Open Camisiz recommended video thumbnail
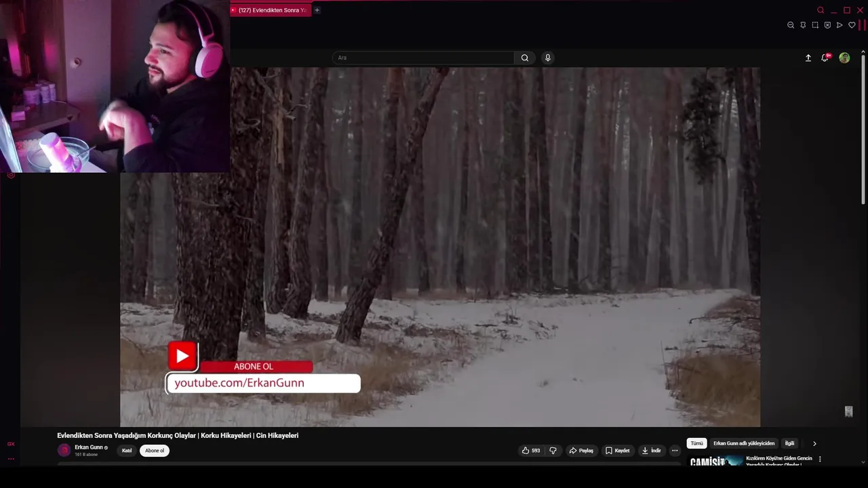The width and height of the screenshot is (868, 488). pyautogui.click(x=716, y=462)
